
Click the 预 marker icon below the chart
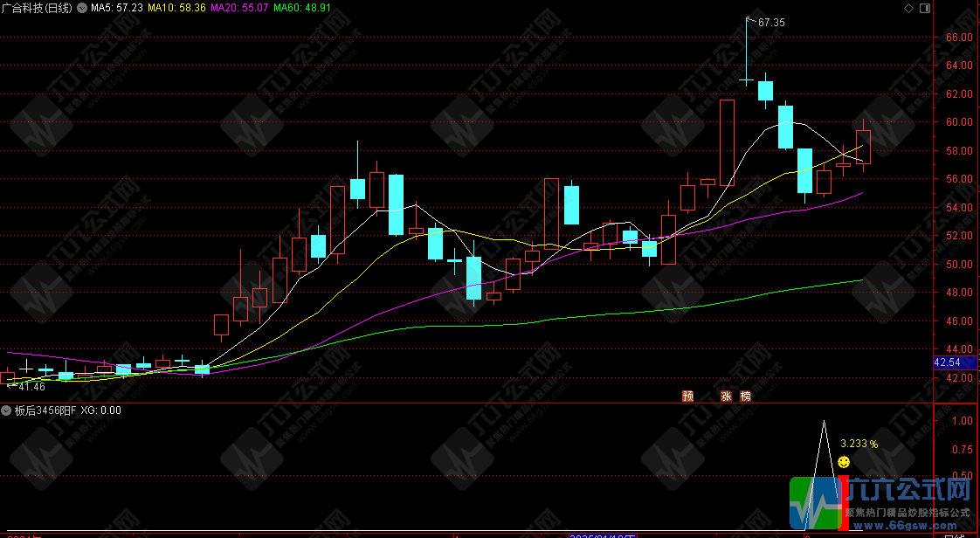point(688,396)
